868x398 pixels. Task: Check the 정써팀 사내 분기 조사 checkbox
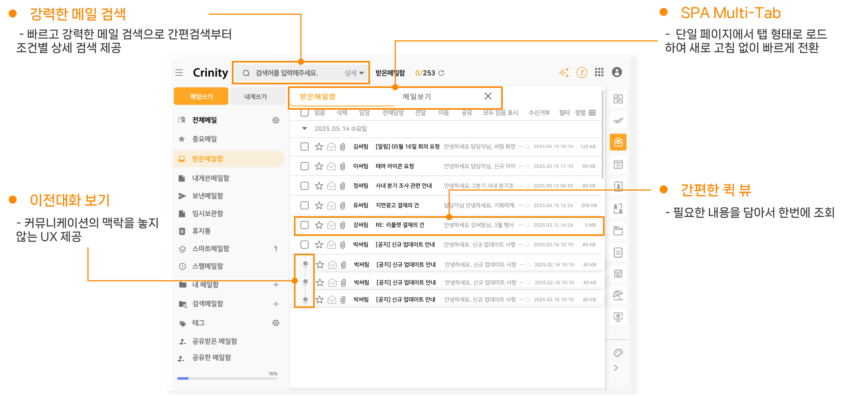coord(304,185)
